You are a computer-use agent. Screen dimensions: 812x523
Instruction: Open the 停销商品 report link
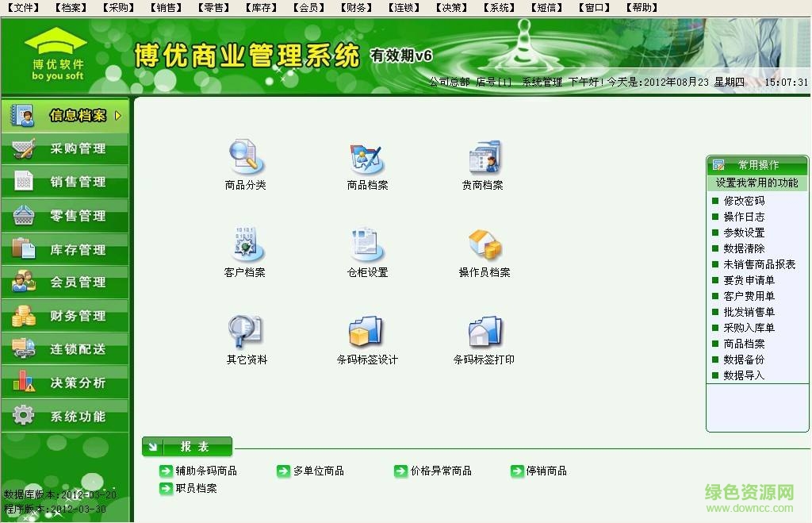click(548, 471)
